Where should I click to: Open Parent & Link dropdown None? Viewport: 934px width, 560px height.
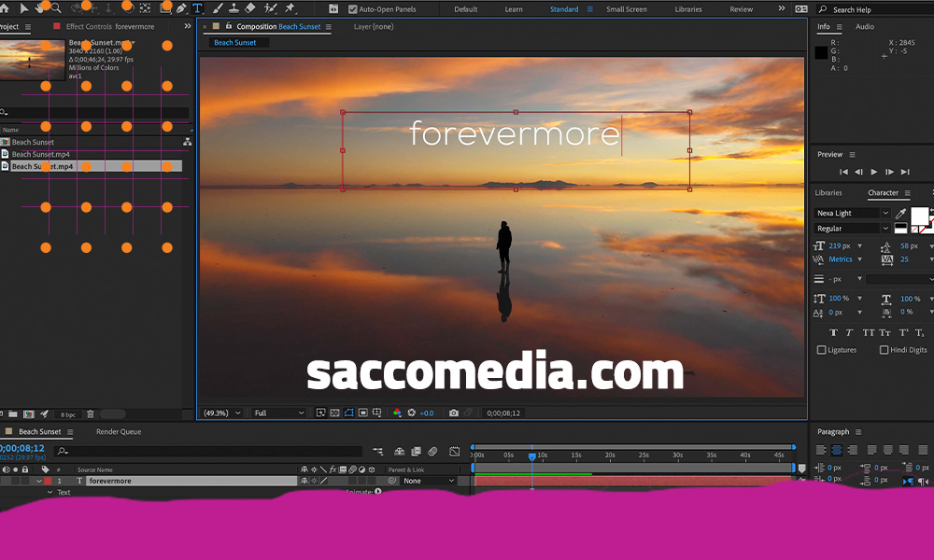429,481
